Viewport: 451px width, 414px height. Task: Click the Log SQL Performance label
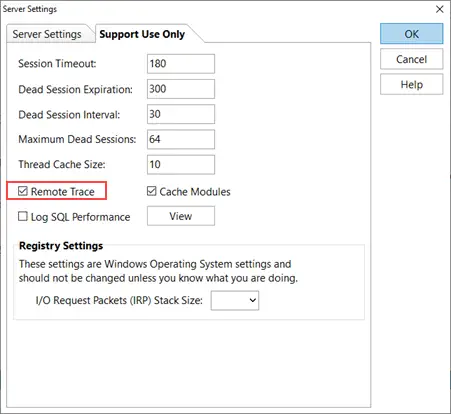click(x=80, y=217)
